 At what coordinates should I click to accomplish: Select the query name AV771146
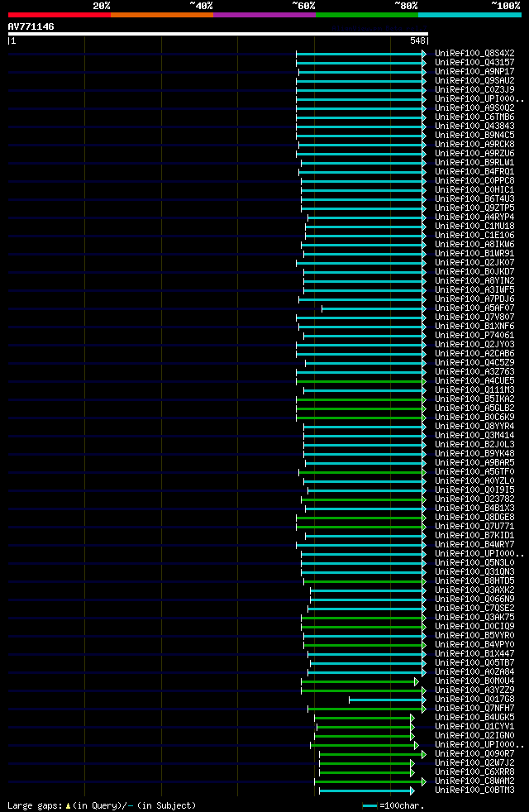click(31, 26)
